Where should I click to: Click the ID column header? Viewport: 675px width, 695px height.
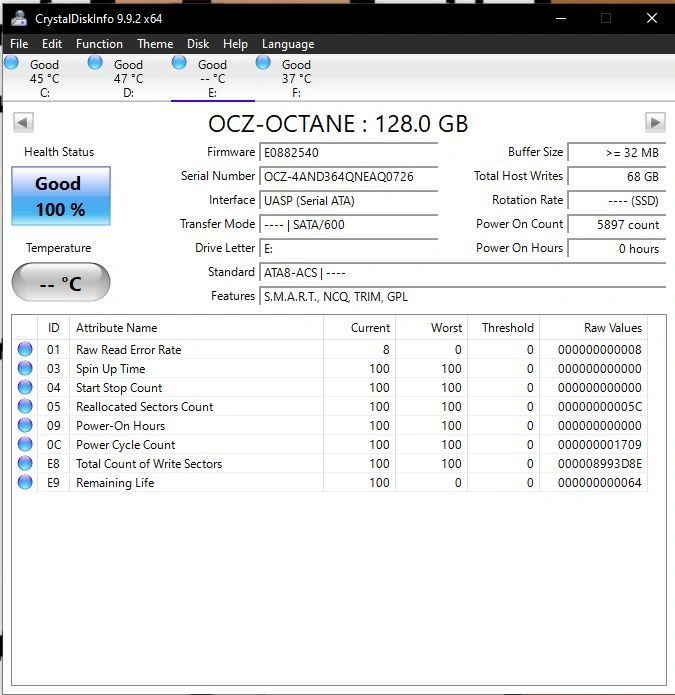(54, 328)
